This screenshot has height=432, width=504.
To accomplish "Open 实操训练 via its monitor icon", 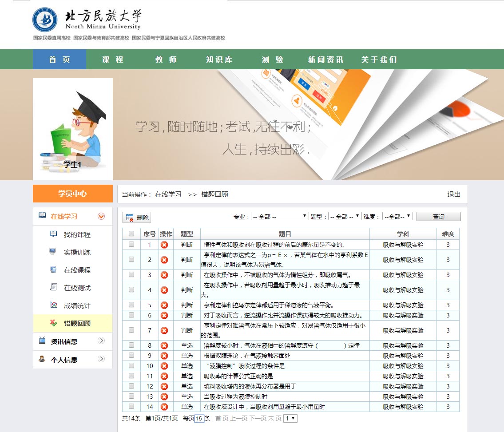I will tap(53, 252).
